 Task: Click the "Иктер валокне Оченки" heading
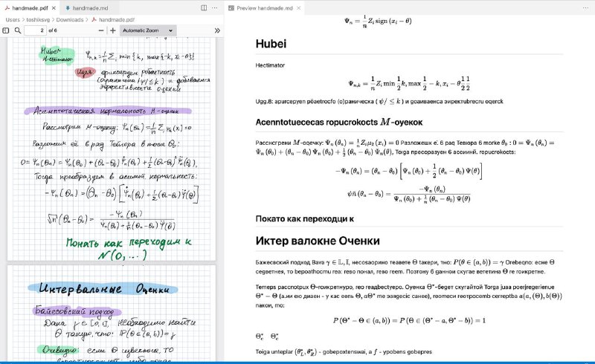point(318,241)
